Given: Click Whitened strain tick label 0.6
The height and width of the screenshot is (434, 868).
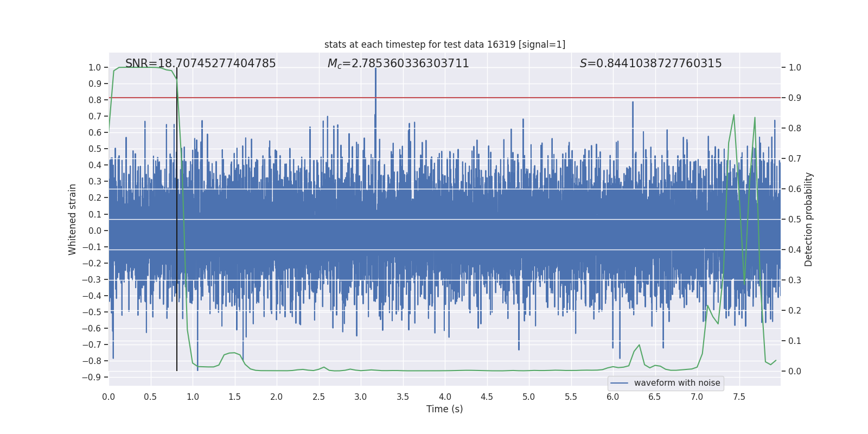Looking at the screenshot, I should (95, 133).
